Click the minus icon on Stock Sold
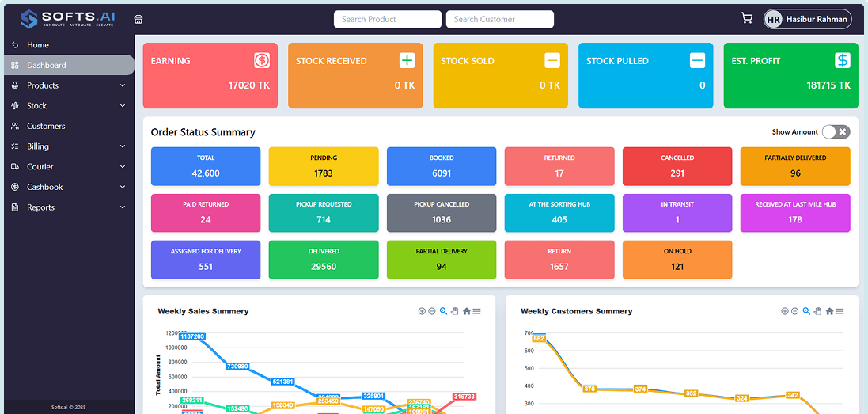 (x=552, y=60)
